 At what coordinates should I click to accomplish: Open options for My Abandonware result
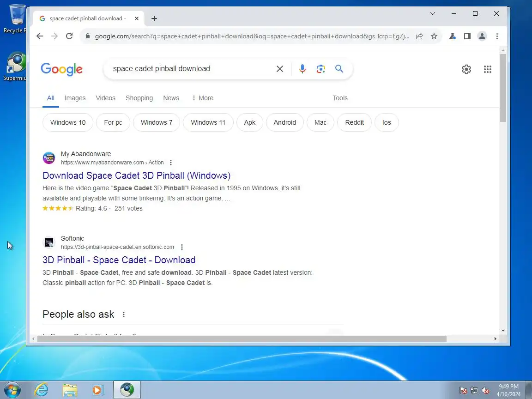171,163
